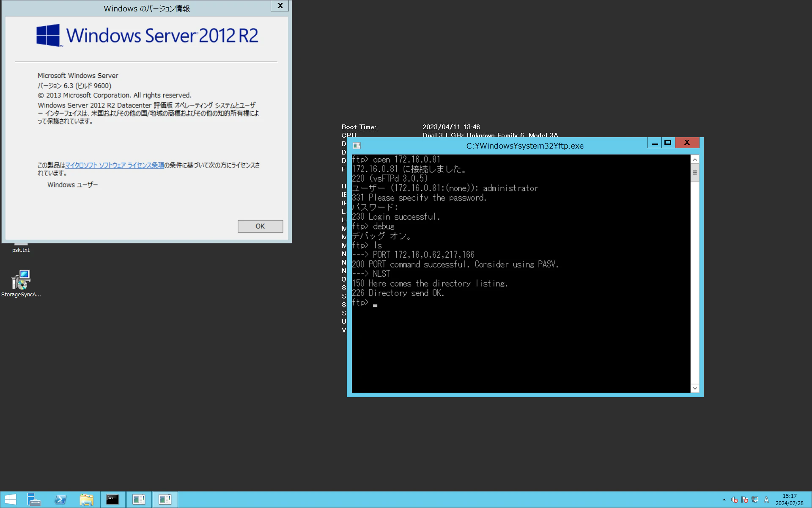Close the Windows のバージョン情報 dialog
This screenshot has width=812, height=508.
point(280,6)
